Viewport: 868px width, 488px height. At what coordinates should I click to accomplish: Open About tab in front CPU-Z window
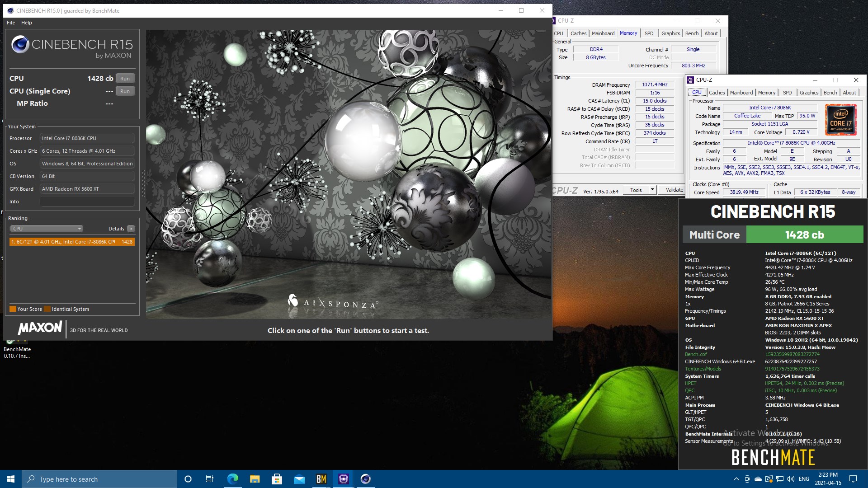pyautogui.click(x=849, y=93)
